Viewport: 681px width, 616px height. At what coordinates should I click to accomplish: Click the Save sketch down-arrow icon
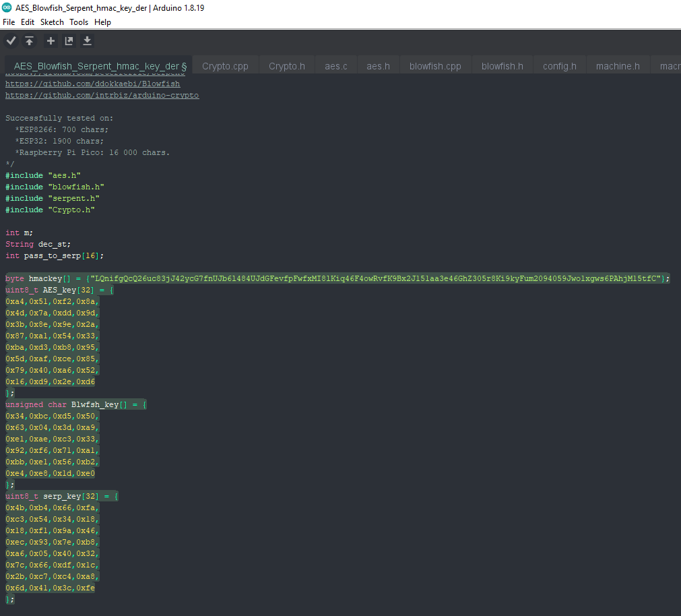88,41
